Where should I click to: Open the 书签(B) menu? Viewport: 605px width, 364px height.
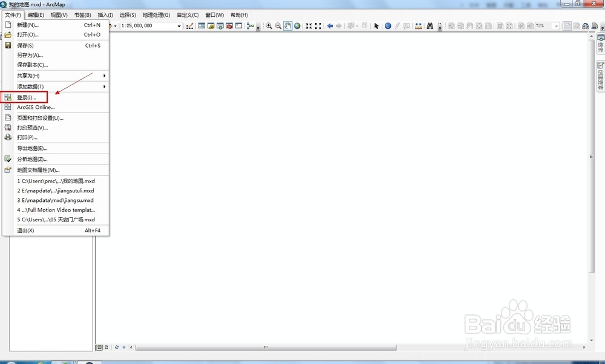[x=82, y=15]
